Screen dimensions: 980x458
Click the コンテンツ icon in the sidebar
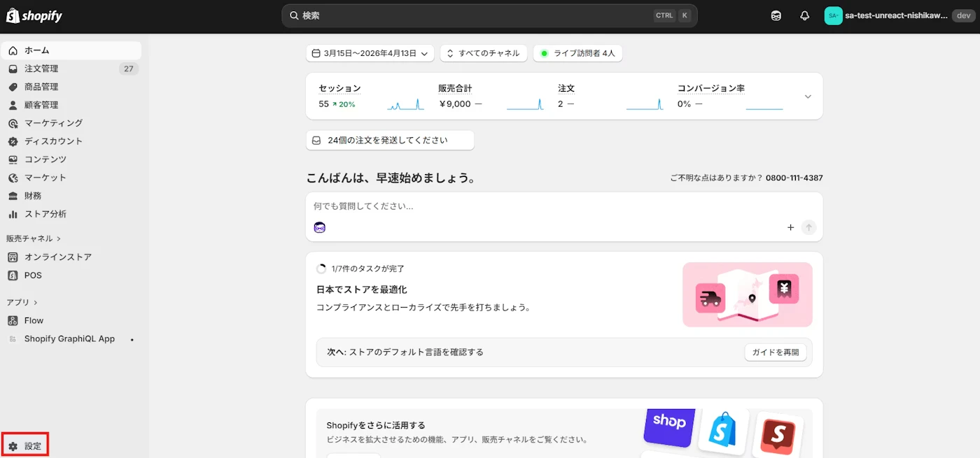13,159
